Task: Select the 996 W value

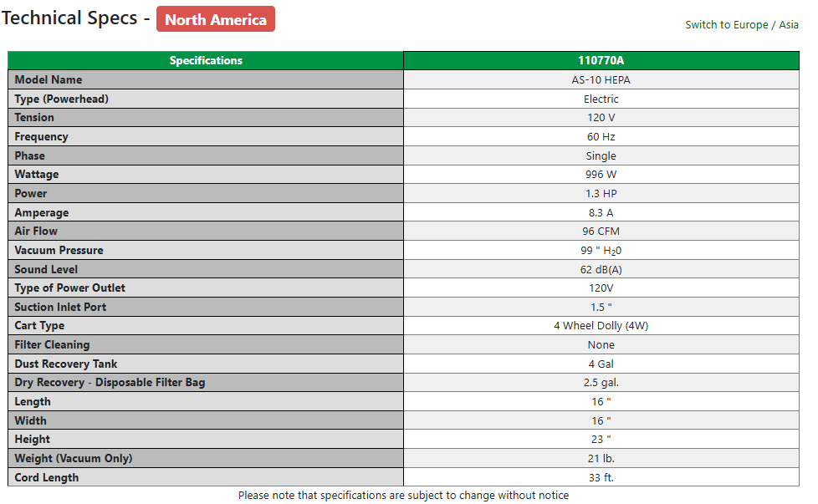Action: (601, 174)
